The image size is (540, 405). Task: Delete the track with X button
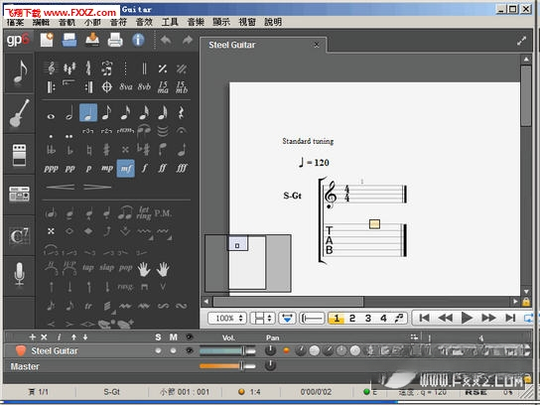pyautogui.click(x=44, y=337)
